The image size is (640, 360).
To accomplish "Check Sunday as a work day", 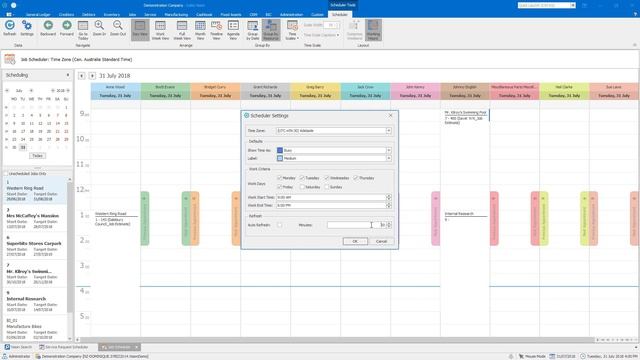I will 327,187.
